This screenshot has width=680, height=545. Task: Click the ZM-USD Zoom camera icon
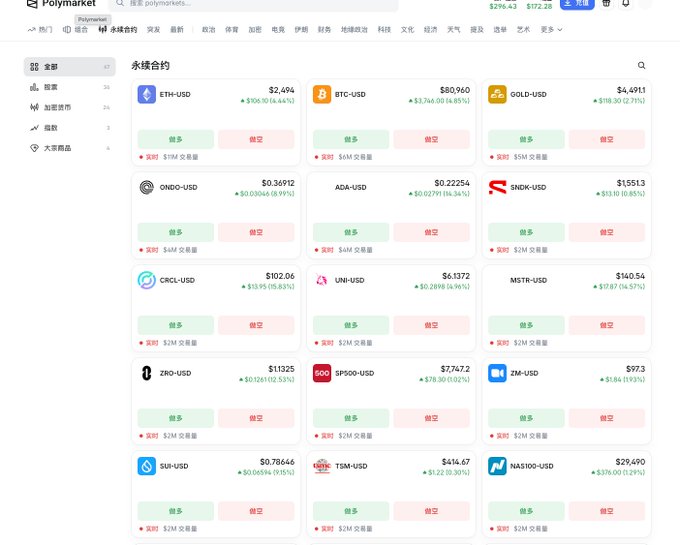click(497, 373)
